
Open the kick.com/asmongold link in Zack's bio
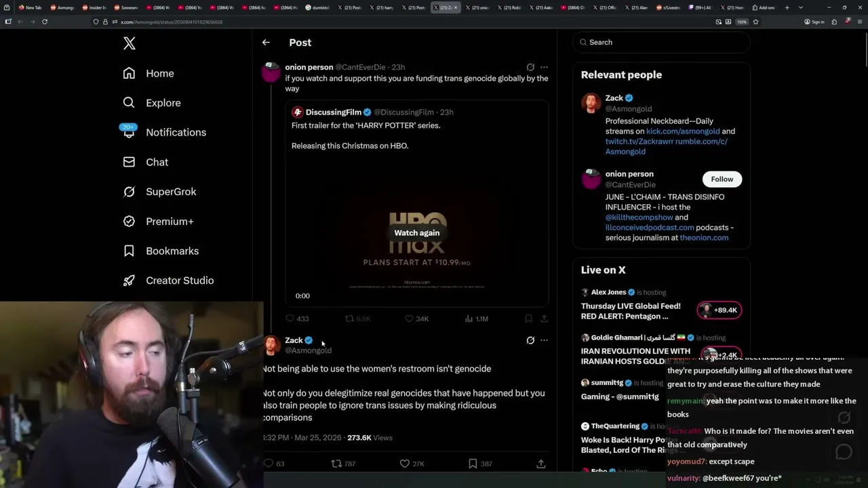(683, 131)
